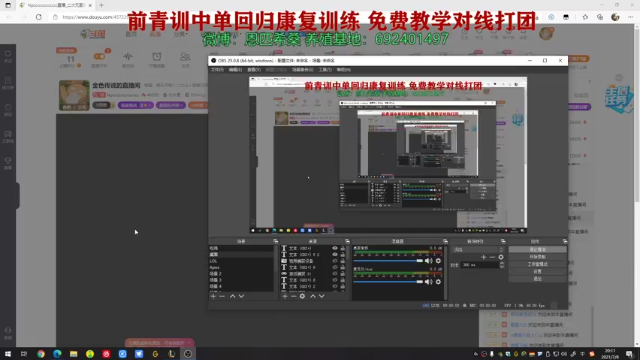This screenshot has width=640, height=360.
Task: Expand the category dropdown in Douyu navigation
Action: coord(180,34)
